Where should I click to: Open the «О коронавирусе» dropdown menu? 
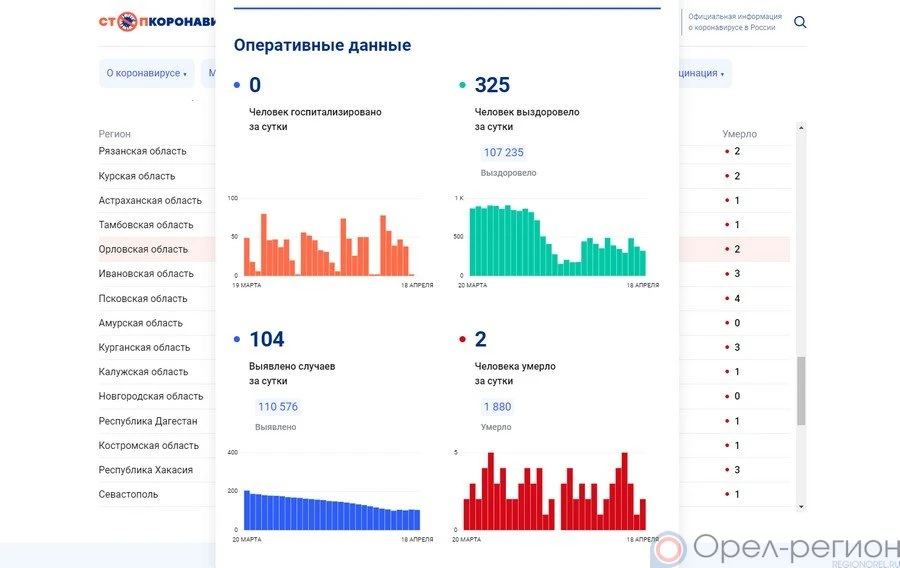click(x=146, y=73)
